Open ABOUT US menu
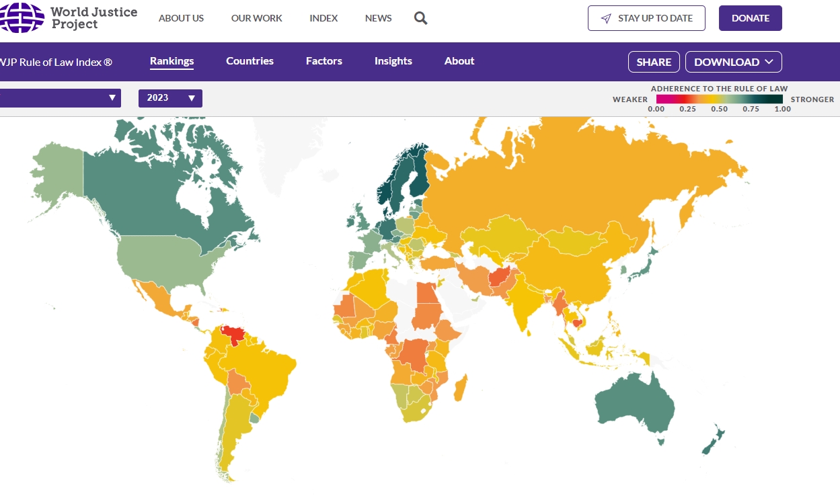The height and width of the screenshot is (504, 840). click(181, 18)
